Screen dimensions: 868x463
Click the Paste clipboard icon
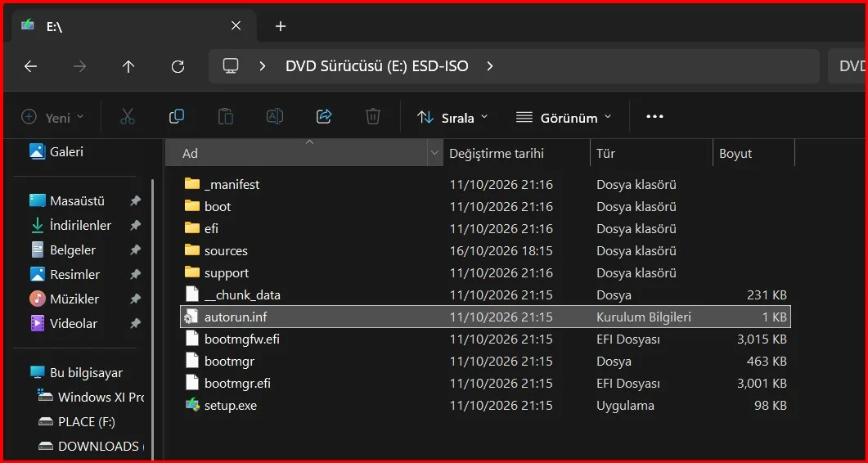(225, 116)
